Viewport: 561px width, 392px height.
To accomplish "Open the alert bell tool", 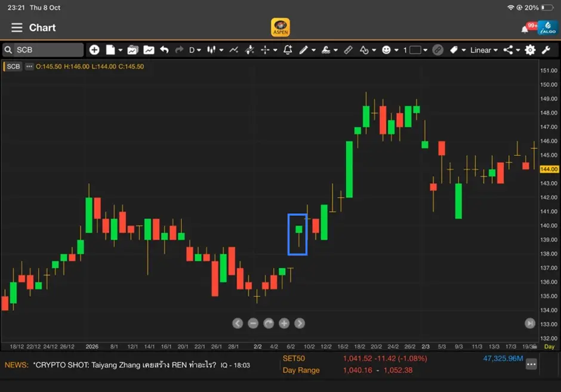I will pos(288,50).
